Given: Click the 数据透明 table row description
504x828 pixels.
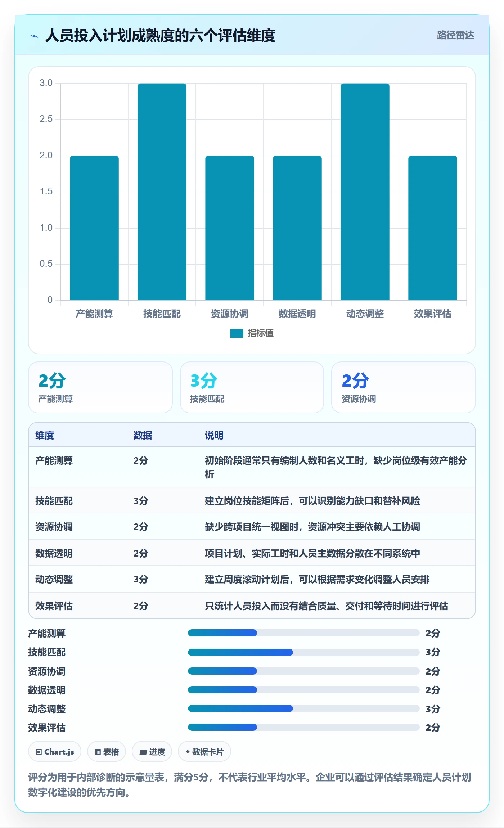Looking at the screenshot, I should click(x=312, y=553).
